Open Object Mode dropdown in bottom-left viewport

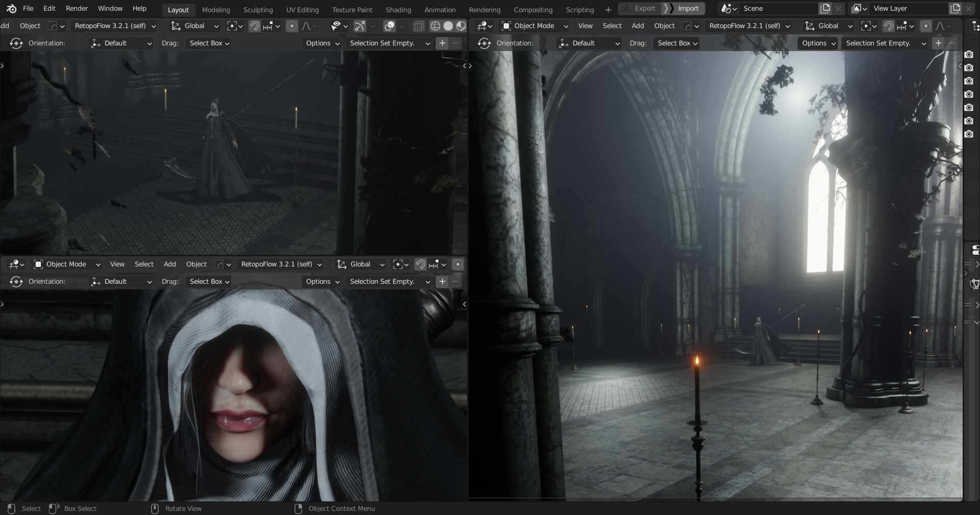coord(66,264)
